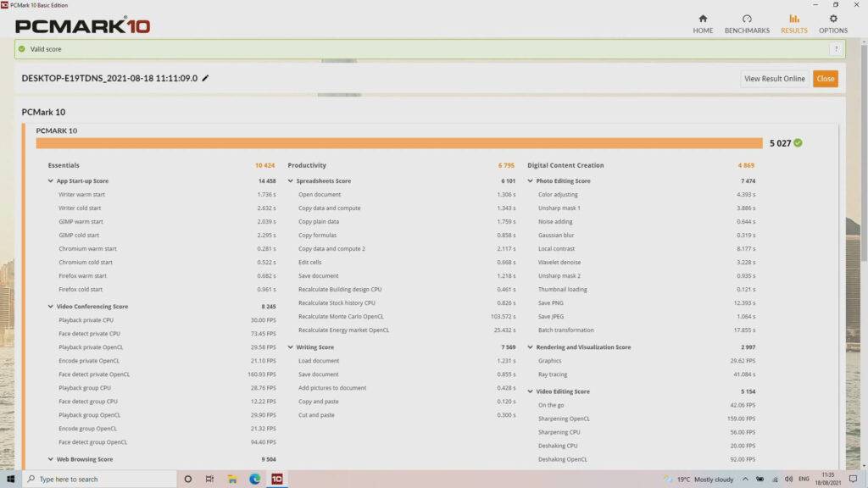Click the orange Close button

coord(825,79)
